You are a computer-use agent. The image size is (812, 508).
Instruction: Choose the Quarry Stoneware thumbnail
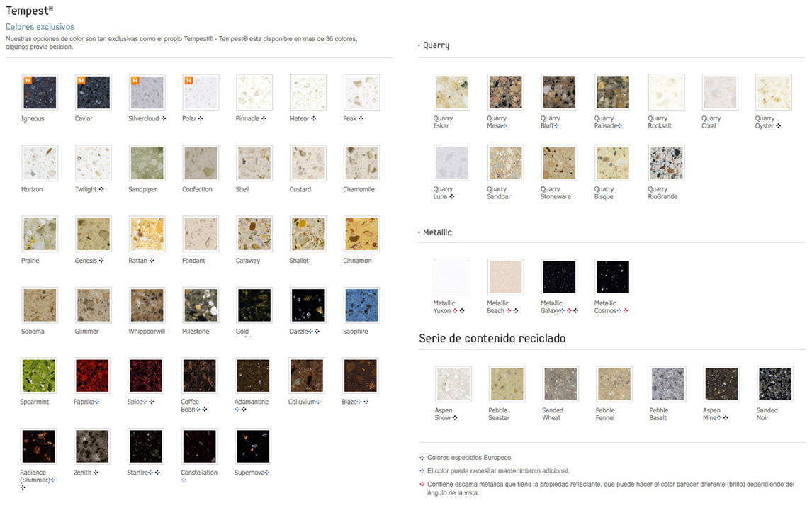click(x=559, y=163)
